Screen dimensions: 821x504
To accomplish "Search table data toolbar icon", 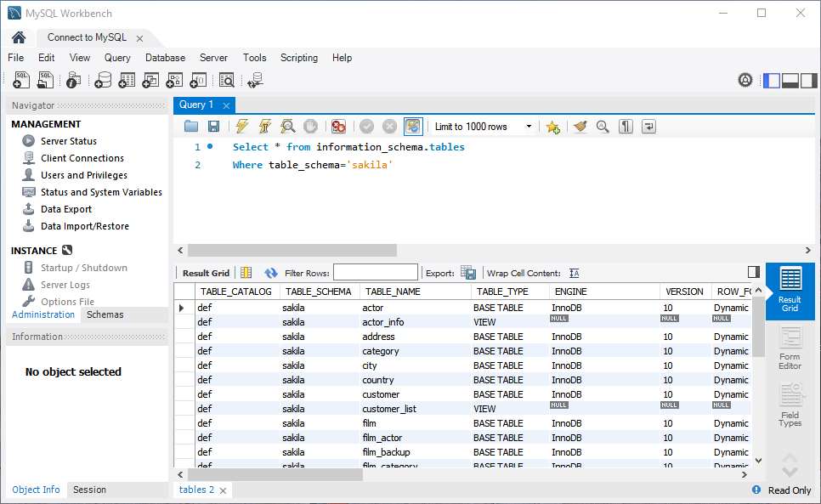I will pyautogui.click(x=227, y=80).
